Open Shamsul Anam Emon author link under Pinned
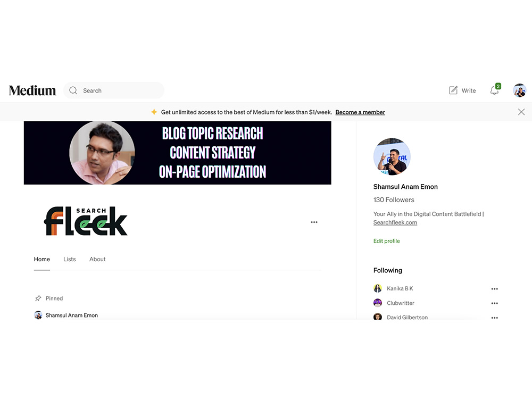532x399 pixels. pyautogui.click(x=72, y=315)
